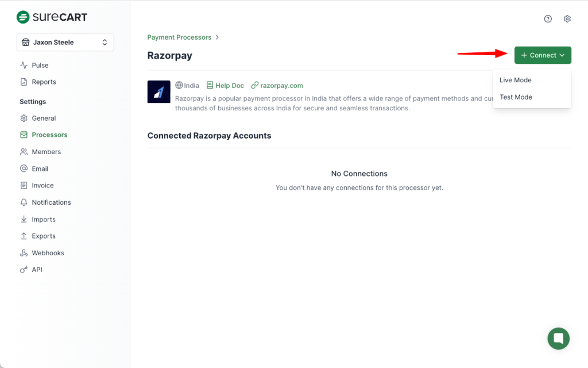The height and width of the screenshot is (368, 588).
Task: Open the chat support bubble
Action: (558, 338)
